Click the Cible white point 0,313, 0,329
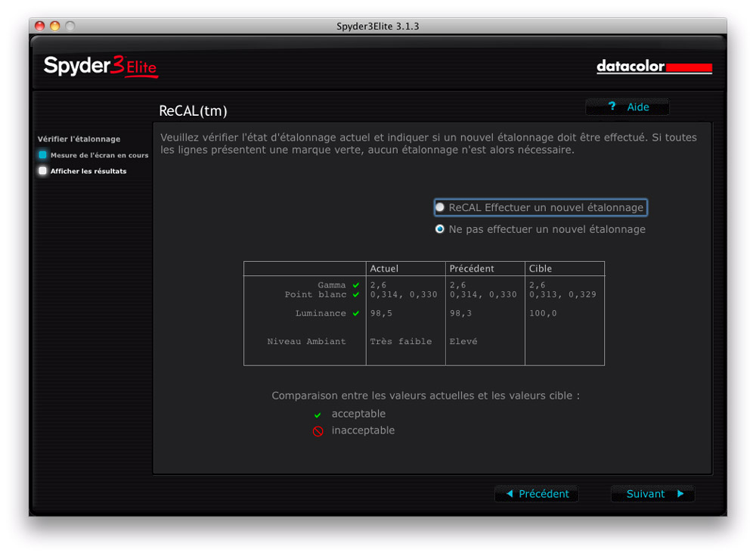This screenshot has width=756, height=556. tap(562, 294)
